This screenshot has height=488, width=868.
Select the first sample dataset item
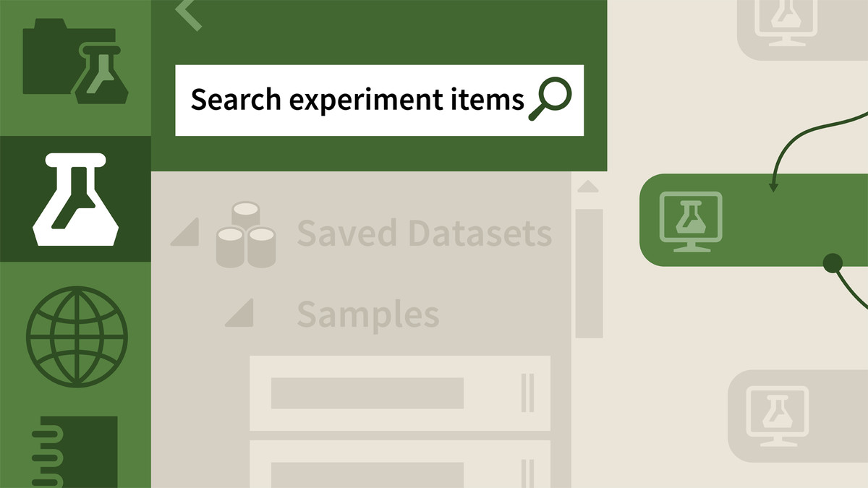400,393
